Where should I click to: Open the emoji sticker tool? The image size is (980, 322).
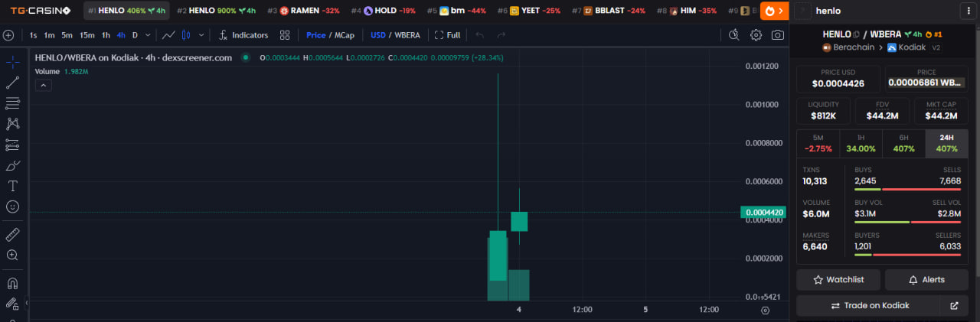12,207
